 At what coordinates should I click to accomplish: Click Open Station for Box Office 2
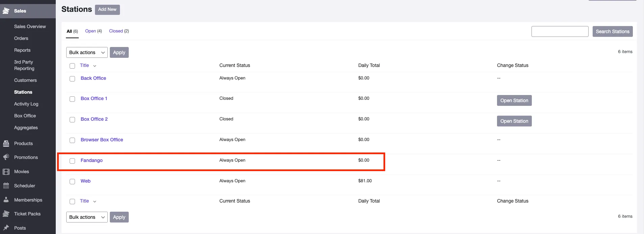tap(514, 121)
